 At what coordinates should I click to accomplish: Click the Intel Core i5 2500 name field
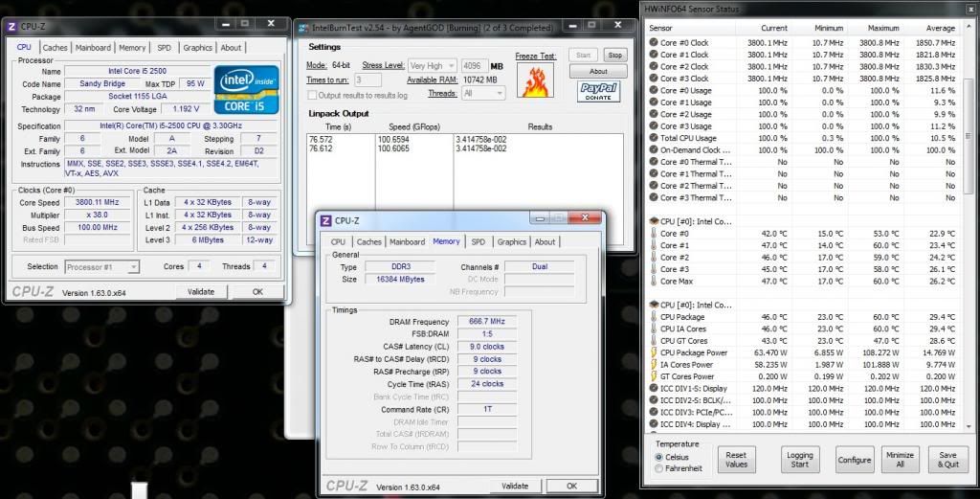coord(137,71)
